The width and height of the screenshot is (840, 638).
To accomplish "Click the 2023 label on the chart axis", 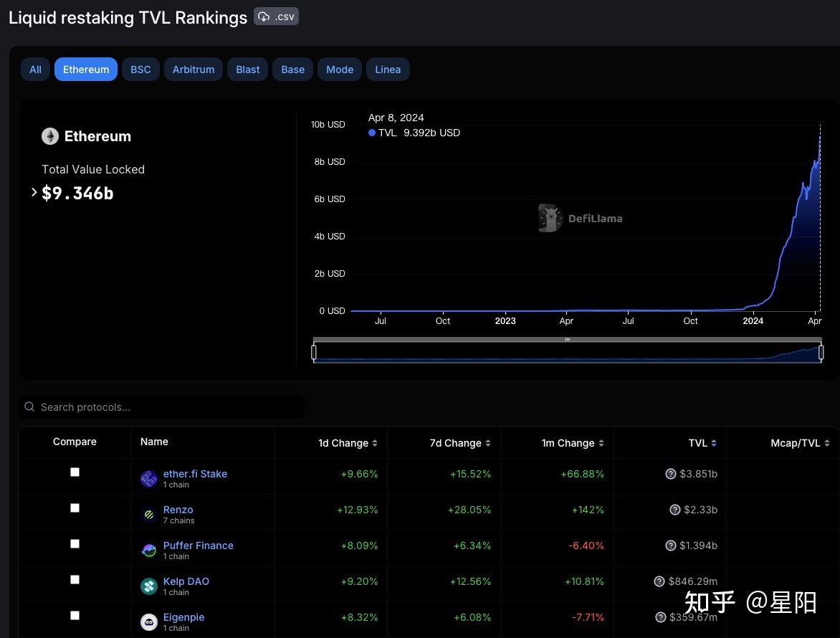I will pos(505,320).
